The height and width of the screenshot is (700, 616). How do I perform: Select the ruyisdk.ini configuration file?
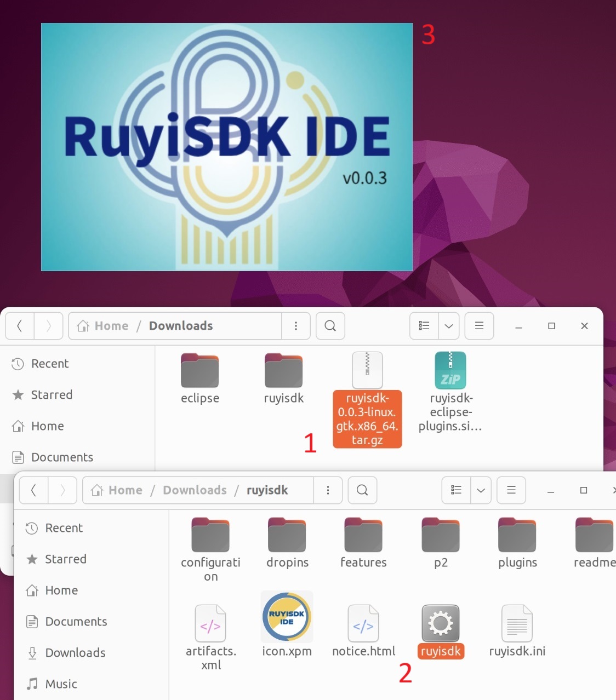(516, 623)
